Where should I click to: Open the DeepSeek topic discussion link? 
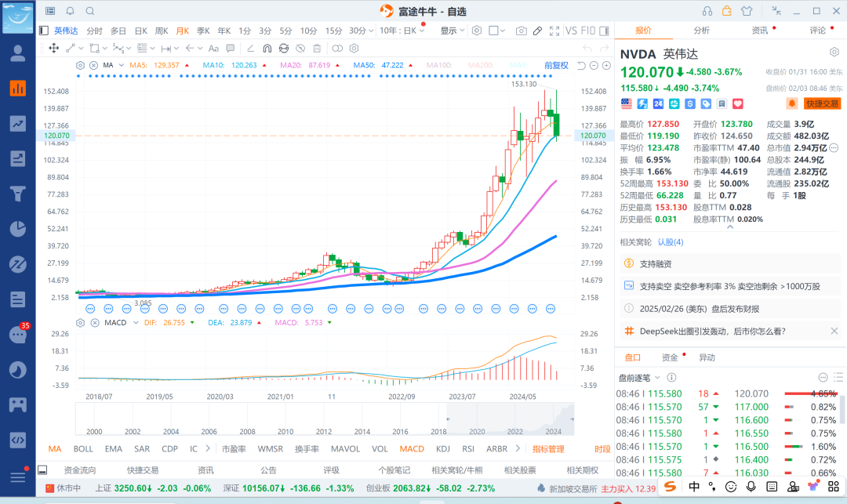pyautogui.click(x=712, y=332)
